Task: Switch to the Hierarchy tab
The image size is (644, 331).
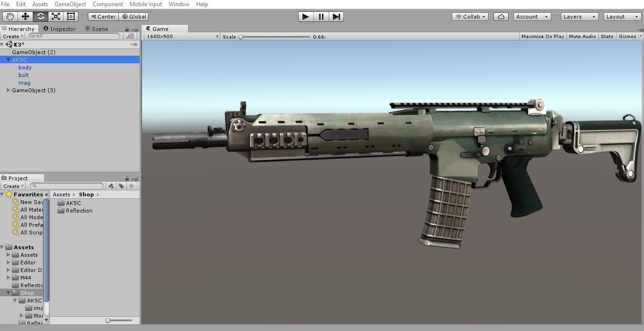Action: click(18, 29)
